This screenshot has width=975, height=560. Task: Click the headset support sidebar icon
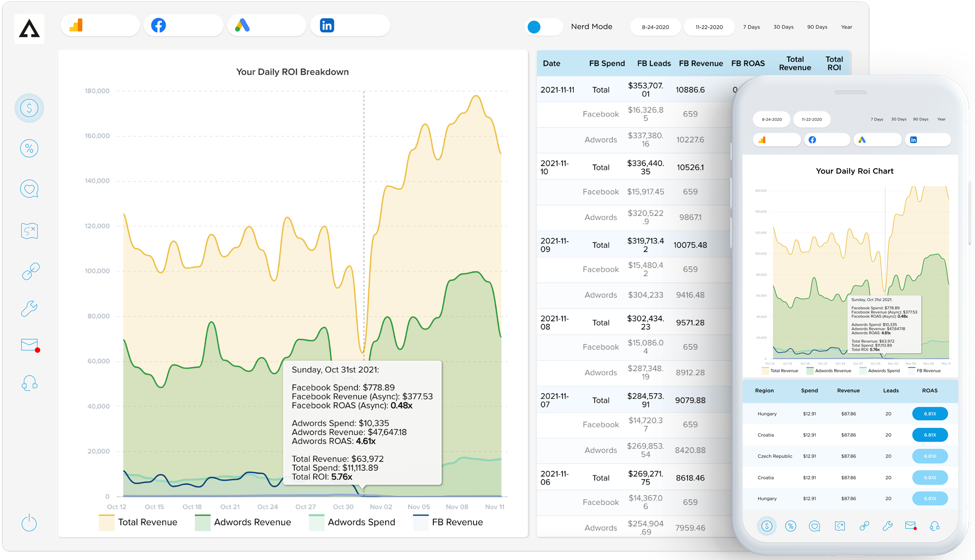[x=29, y=383]
